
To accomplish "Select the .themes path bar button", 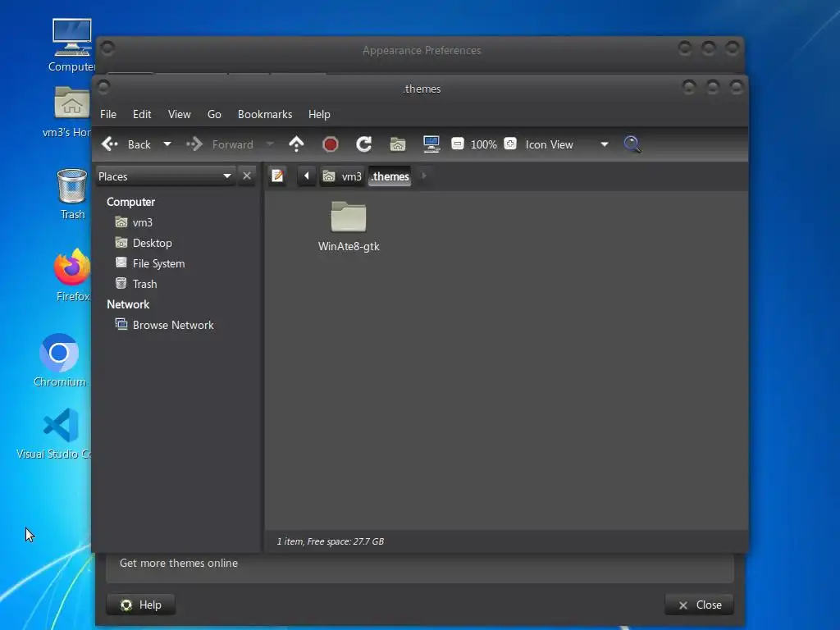I will coord(390,176).
